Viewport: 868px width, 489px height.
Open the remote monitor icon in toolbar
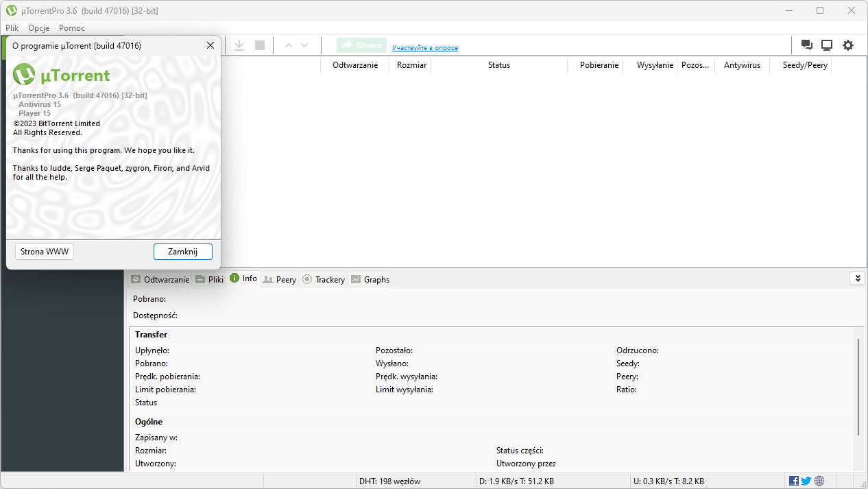coord(827,45)
